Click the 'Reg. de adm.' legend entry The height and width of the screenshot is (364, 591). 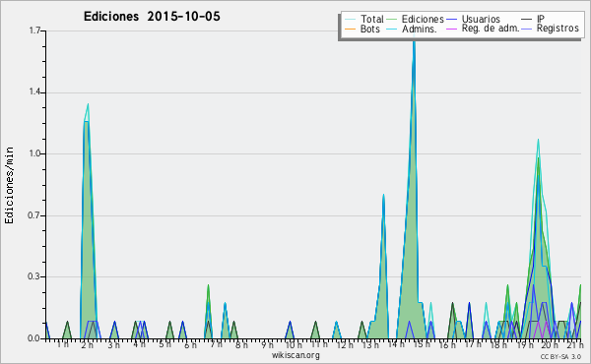point(491,29)
